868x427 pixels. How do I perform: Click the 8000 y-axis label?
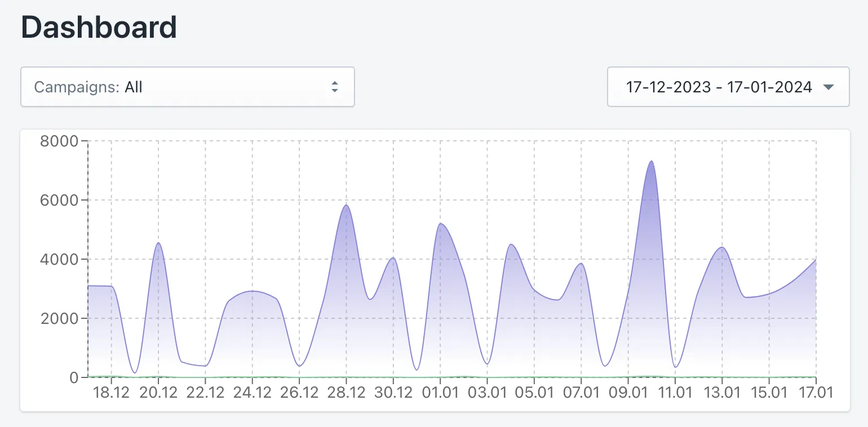tap(59, 141)
